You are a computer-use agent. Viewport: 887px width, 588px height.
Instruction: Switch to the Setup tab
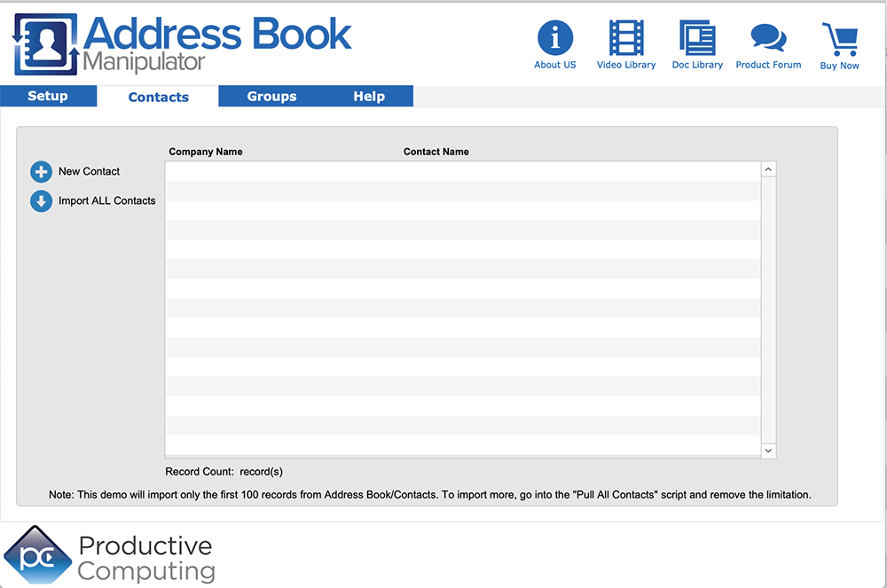tap(49, 96)
